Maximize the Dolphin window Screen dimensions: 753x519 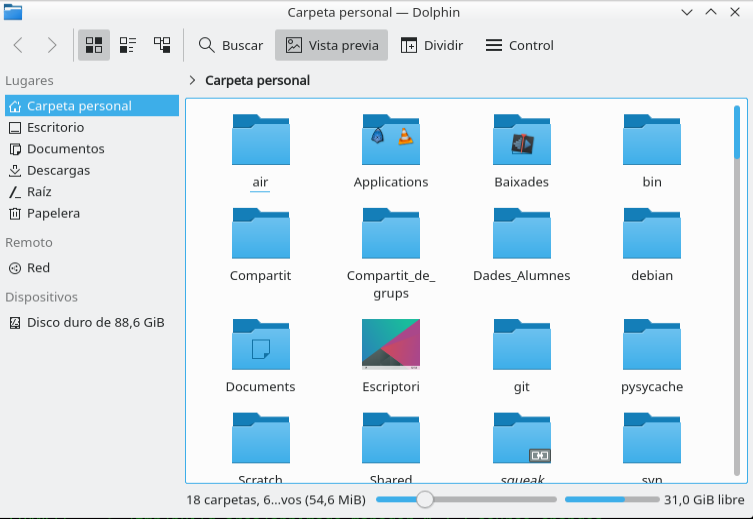click(711, 12)
